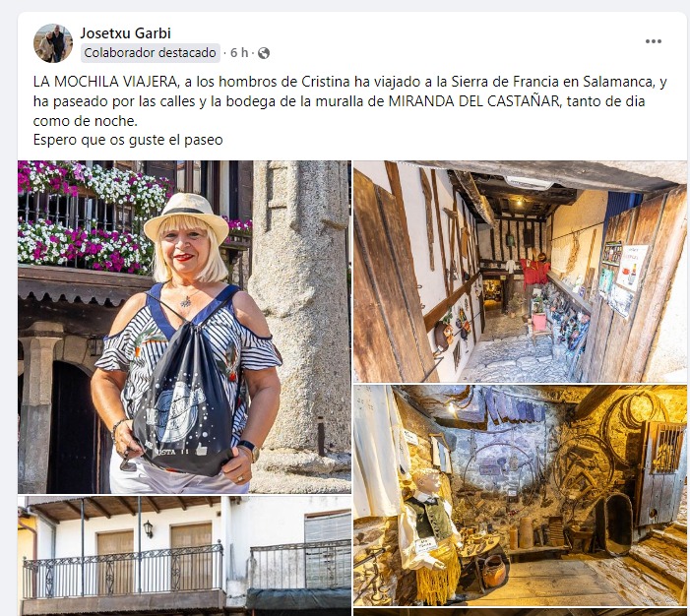Open Josetxu Garbi's profile picture
690x616 pixels.
click(x=53, y=43)
